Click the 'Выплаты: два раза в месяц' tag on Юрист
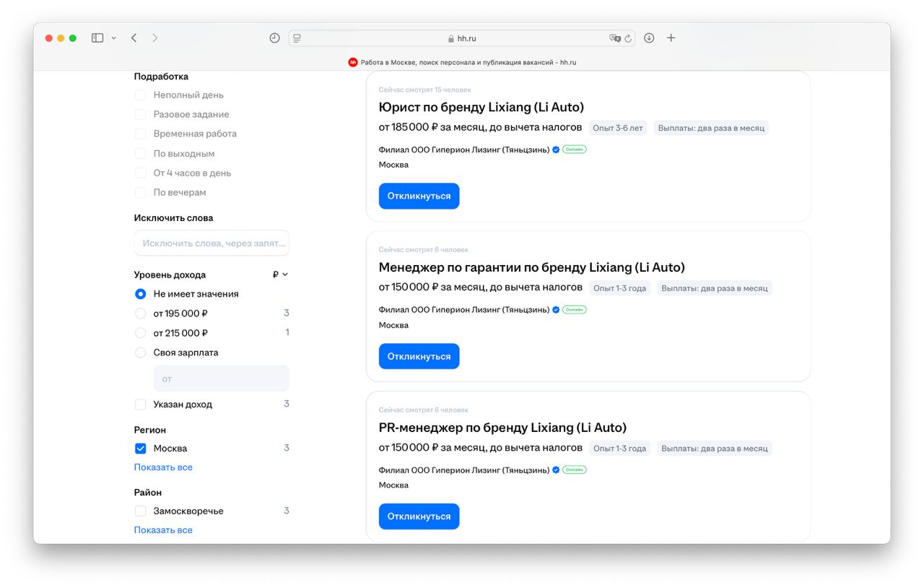Image resolution: width=924 pixels, height=588 pixels. click(x=712, y=128)
